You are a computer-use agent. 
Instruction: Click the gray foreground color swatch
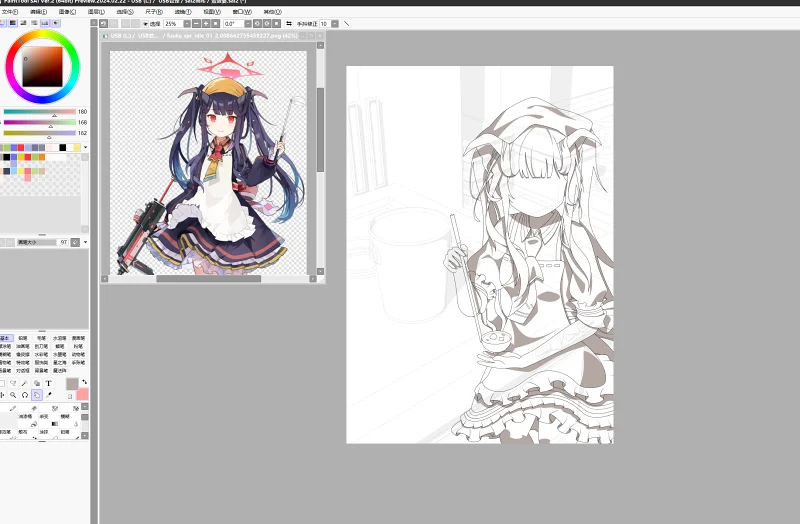pos(72,384)
